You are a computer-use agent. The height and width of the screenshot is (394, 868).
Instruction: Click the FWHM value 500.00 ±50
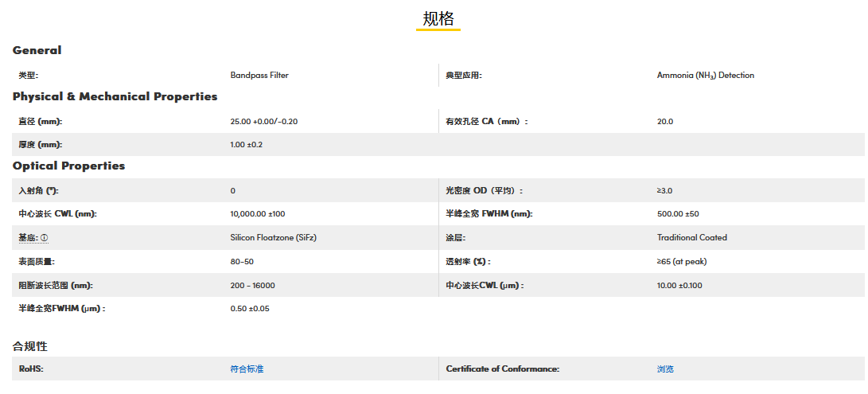coord(678,214)
